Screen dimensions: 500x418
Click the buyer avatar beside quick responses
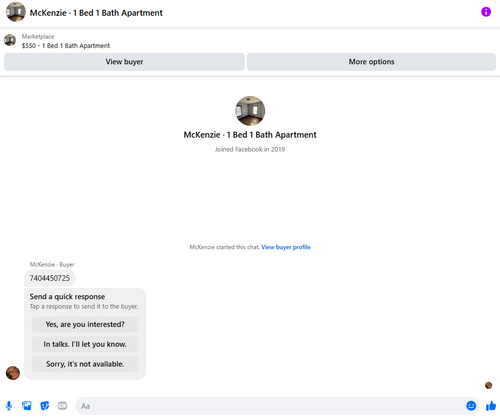point(13,373)
